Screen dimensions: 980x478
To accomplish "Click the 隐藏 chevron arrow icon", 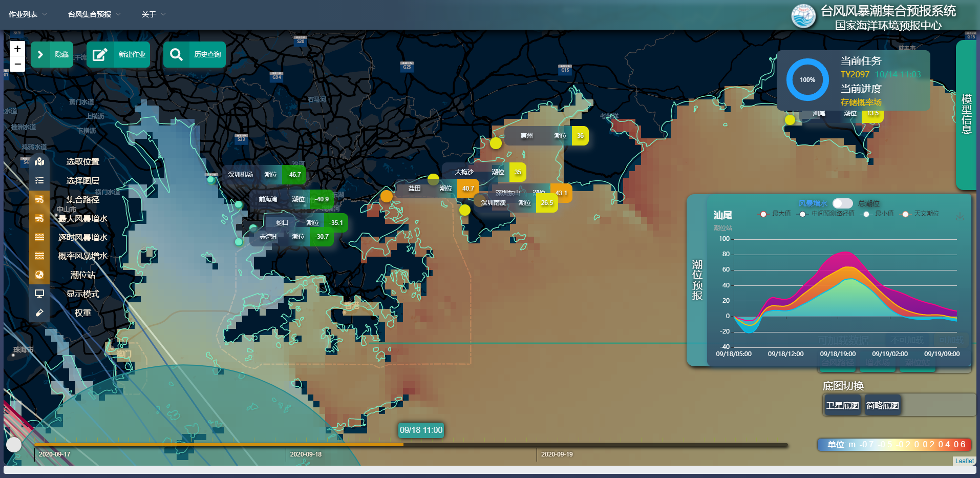I will tap(41, 54).
